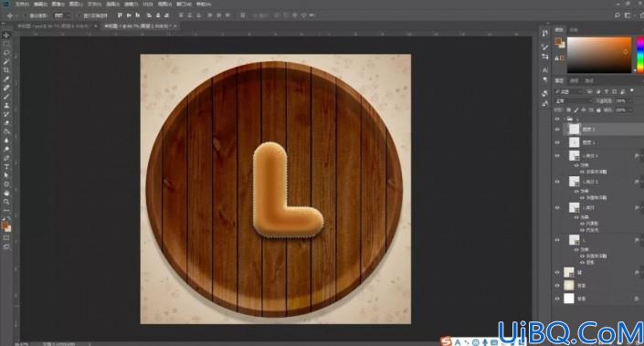This screenshot has width=644, height=346.
Task: Hide the L 拷贝 2 layer
Action: 557,182
